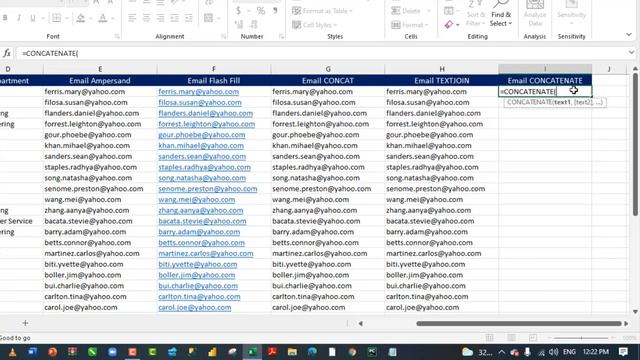
Task: Open Alignment dialog launcher
Action: click(x=224, y=37)
